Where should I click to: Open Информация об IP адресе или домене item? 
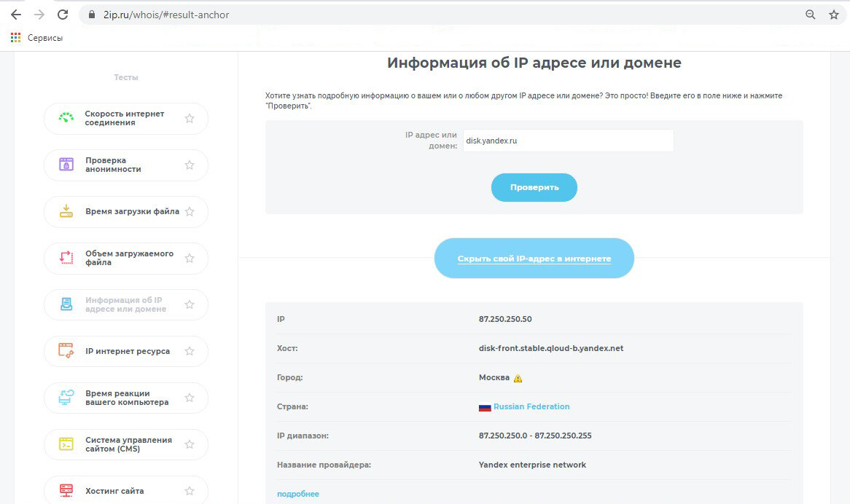point(126,304)
